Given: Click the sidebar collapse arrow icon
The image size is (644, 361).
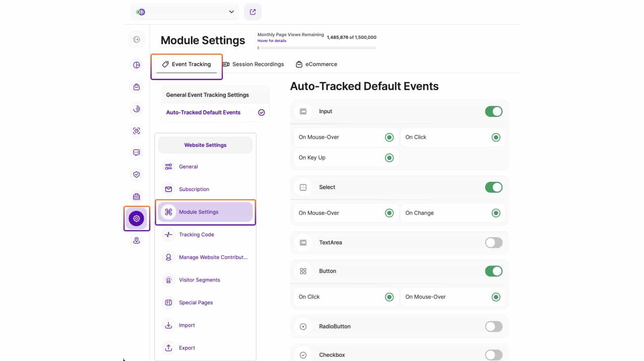Looking at the screenshot, I should point(136,40).
